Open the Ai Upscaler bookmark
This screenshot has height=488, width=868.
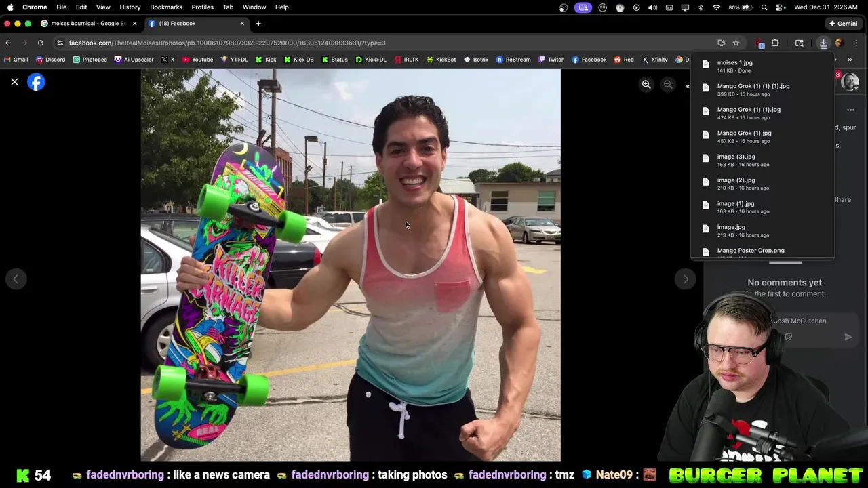pyautogui.click(x=134, y=60)
